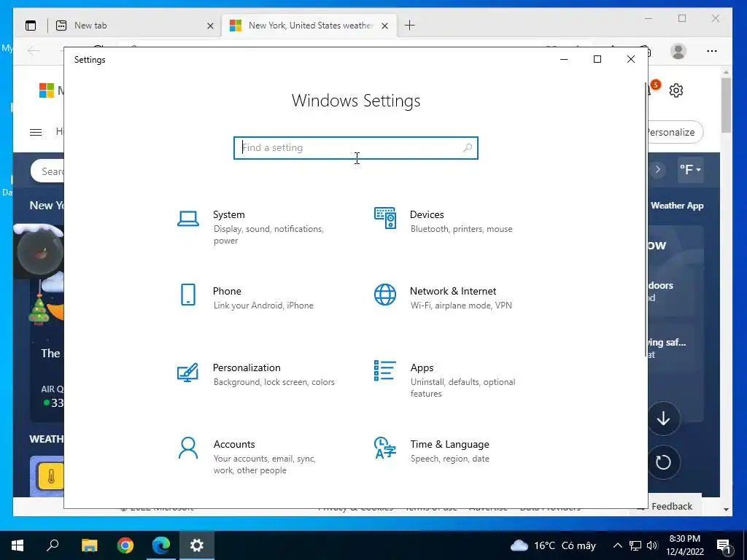Viewport: 747px width, 560px height.
Task: Open a new browser tab with plus
Action: point(410,26)
